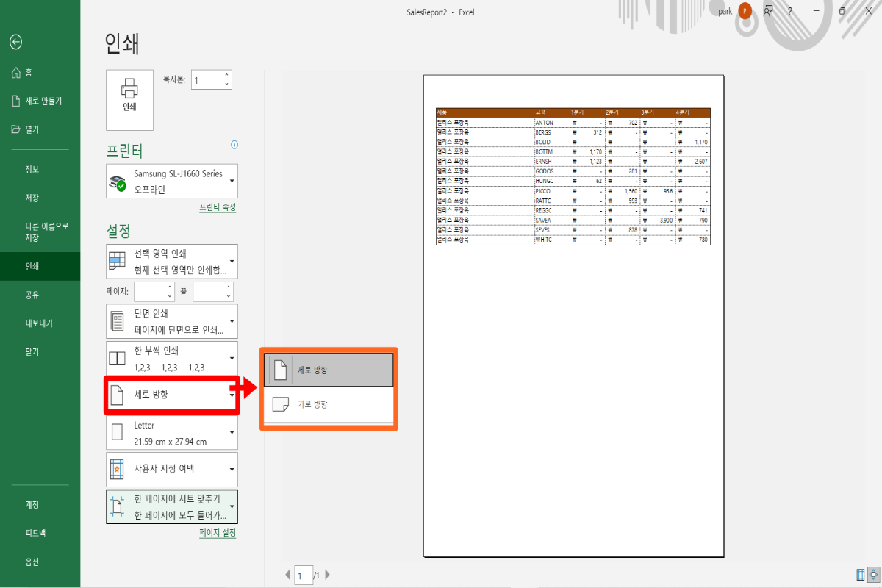Toggle show margins icon in preview
This screenshot has height=588, width=882.
861,575
